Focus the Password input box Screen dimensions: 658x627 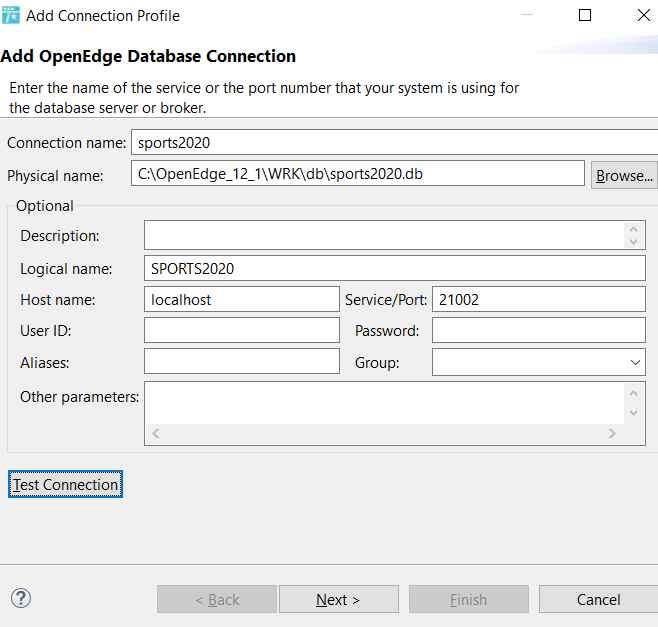[539, 330]
